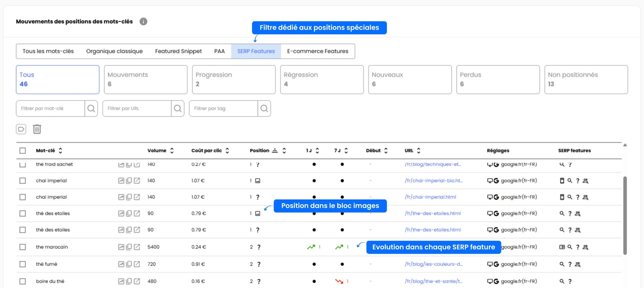The image size is (644, 288).
Task: Sort the table by Volume column
Action: [172, 150]
